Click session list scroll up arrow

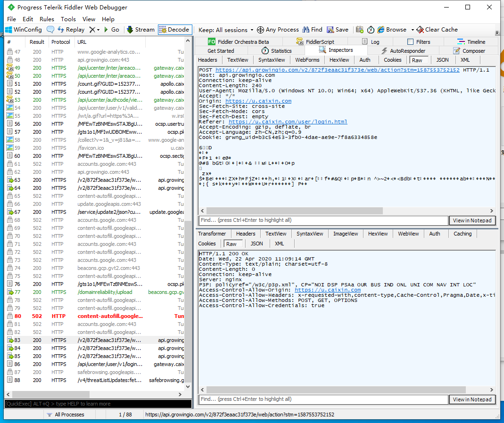[x=188, y=41]
